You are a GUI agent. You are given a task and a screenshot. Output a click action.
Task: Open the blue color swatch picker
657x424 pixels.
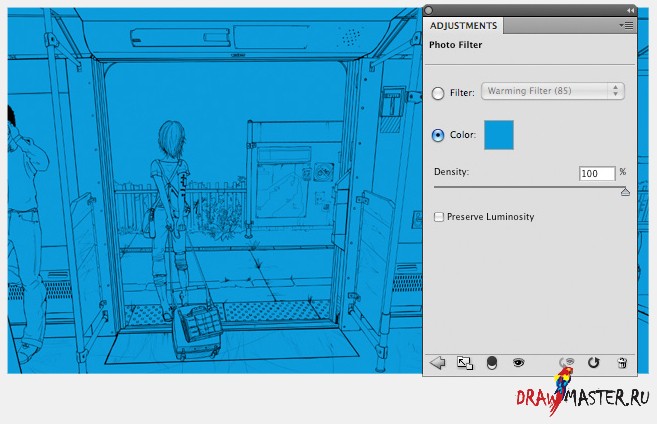499,135
